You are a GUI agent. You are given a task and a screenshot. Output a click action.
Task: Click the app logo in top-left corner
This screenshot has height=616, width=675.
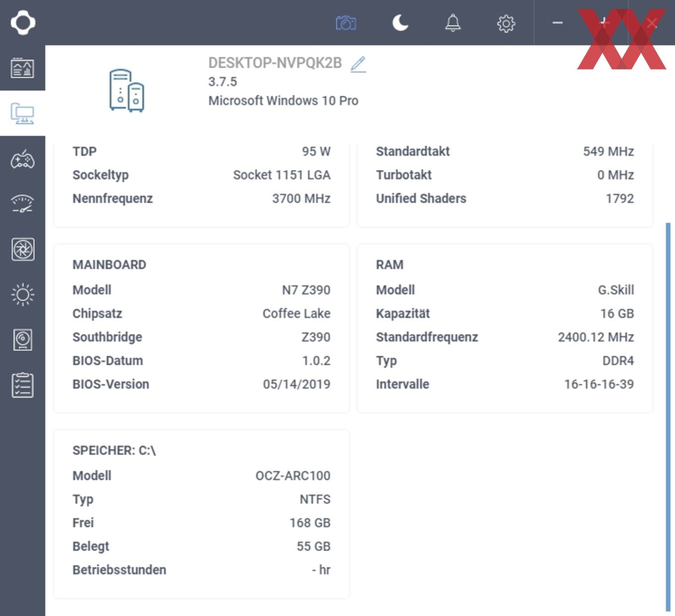[23, 23]
